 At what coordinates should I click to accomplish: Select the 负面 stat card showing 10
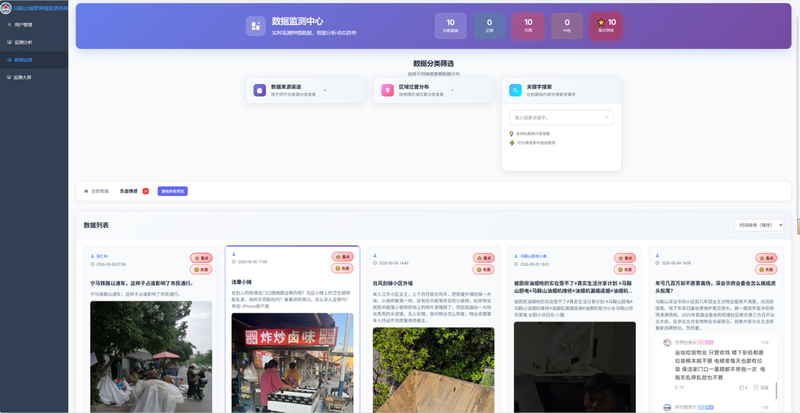pyautogui.click(x=528, y=26)
